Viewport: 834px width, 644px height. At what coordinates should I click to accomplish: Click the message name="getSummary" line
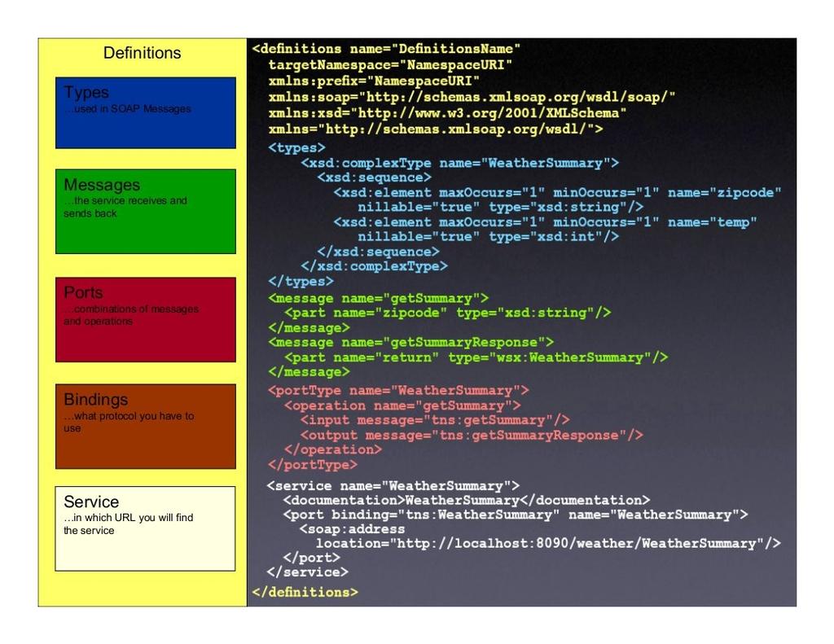pos(378,298)
